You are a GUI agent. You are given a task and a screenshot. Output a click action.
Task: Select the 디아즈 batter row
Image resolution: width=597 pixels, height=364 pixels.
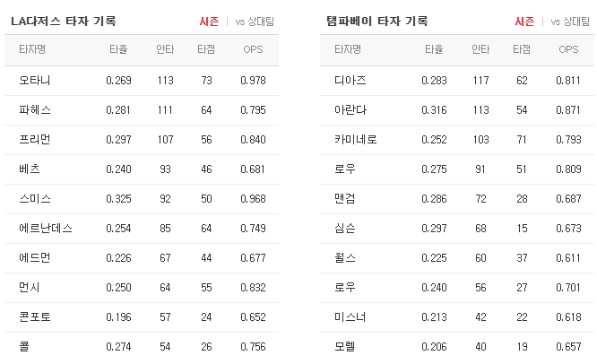point(457,81)
